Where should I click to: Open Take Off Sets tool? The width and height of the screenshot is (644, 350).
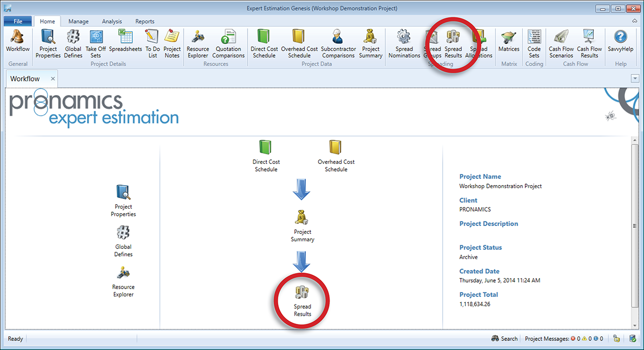tap(96, 43)
